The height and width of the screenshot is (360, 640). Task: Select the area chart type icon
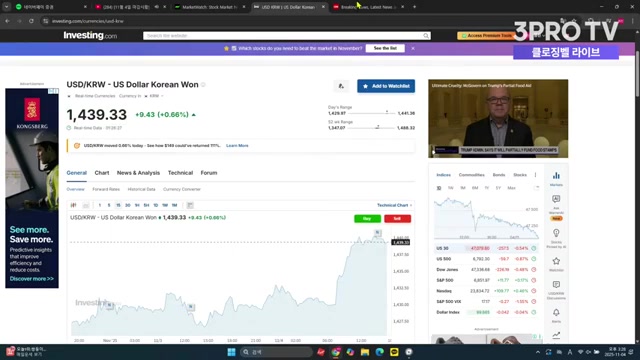pyautogui.click(x=86, y=205)
